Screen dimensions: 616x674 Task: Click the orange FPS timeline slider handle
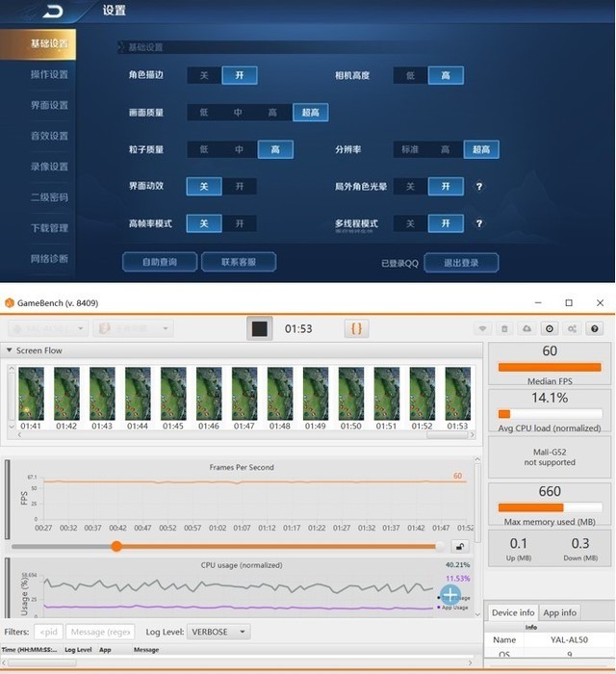pos(116,546)
